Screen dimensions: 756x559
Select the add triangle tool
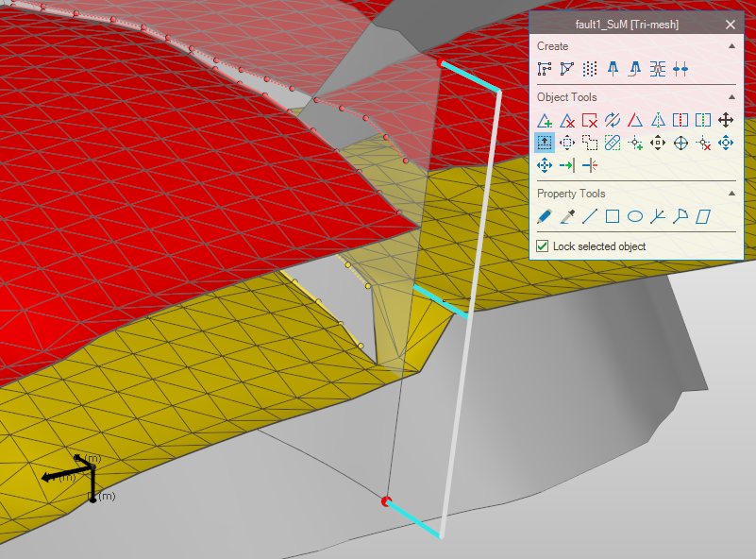pos(545,120)
